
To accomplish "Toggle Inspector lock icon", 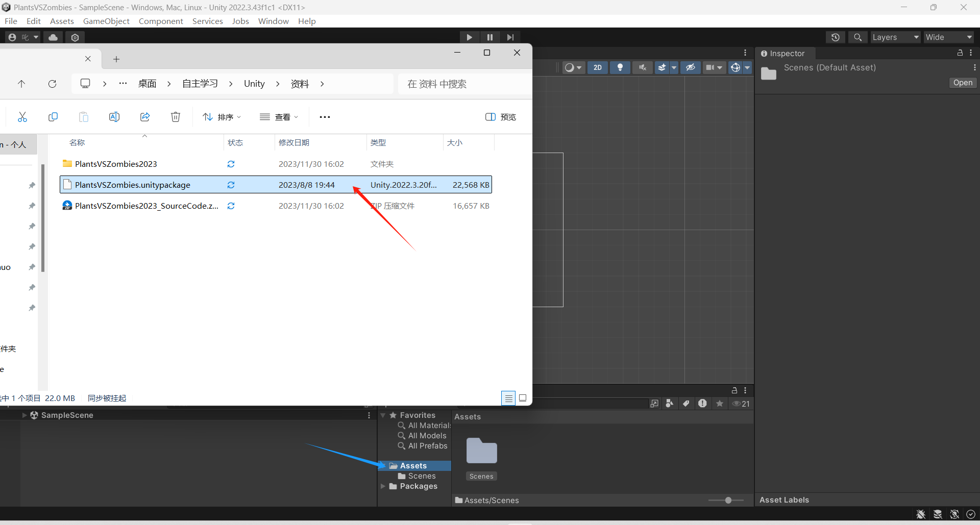I will [x=960, y=53].
